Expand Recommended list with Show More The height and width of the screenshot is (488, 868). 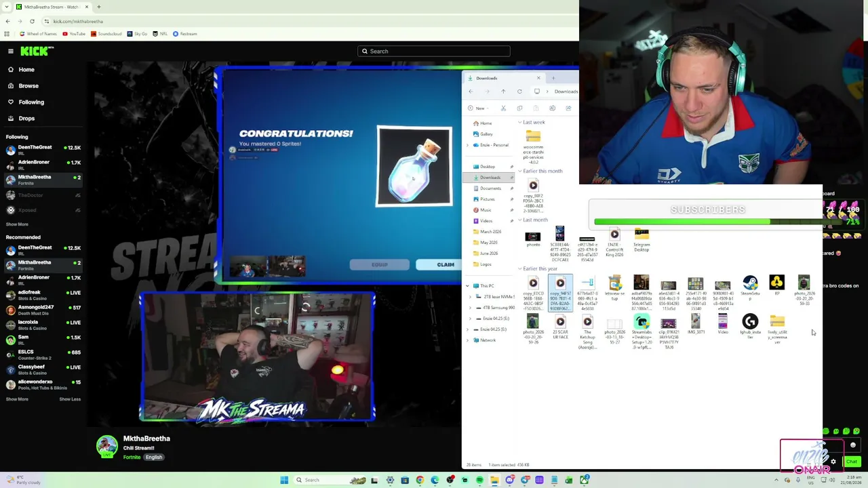[17, 399]
